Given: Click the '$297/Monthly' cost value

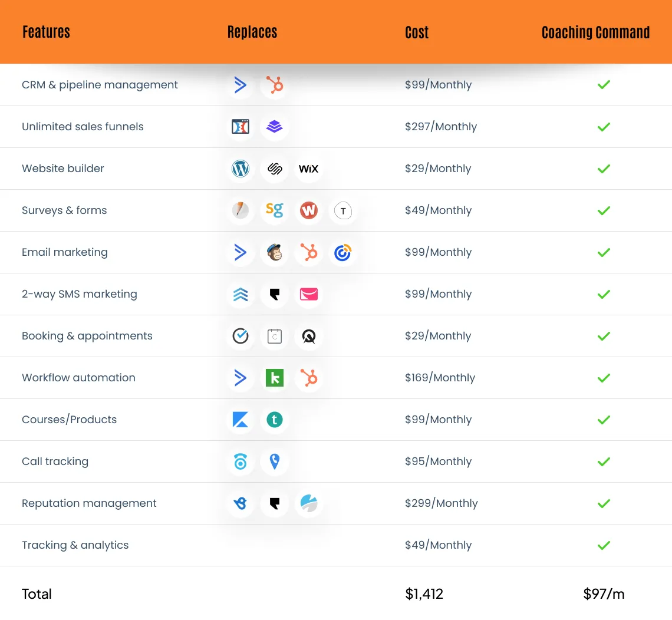Looking at the screenshot, I should pyautogui.click(x=441, y=127).
